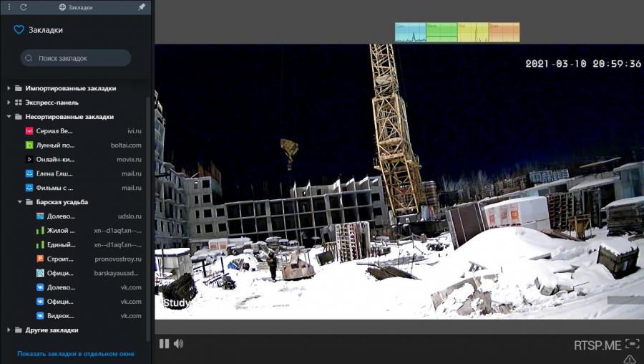Click the Поиск закладок search field
644x364 pixels.
tap(76, 58)
